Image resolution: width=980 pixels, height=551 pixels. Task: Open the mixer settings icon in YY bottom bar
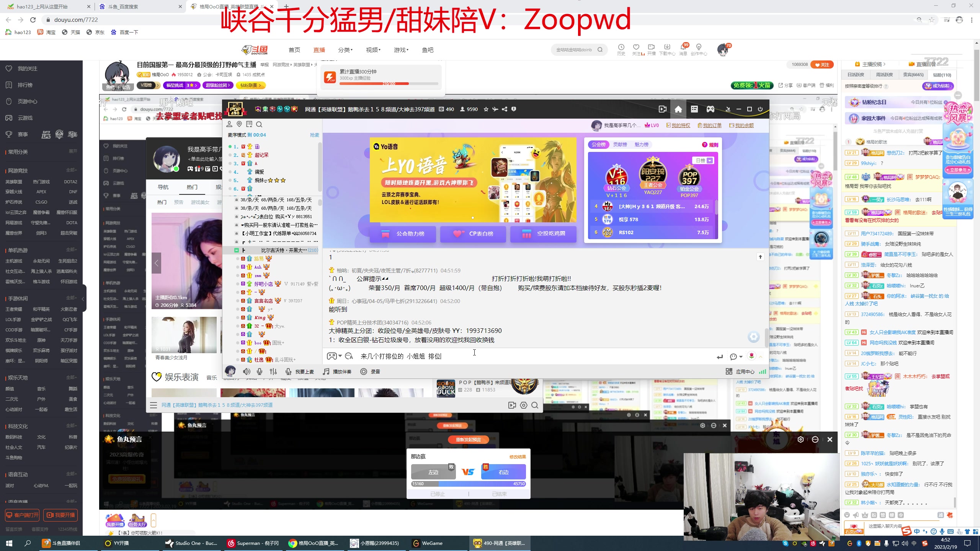[273, 372]
